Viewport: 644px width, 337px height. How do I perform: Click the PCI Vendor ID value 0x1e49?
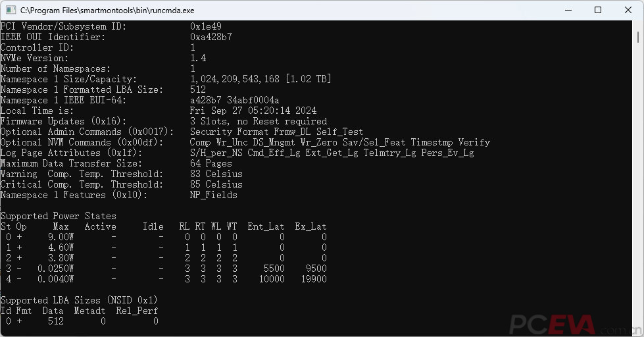[x=205, y=26]
